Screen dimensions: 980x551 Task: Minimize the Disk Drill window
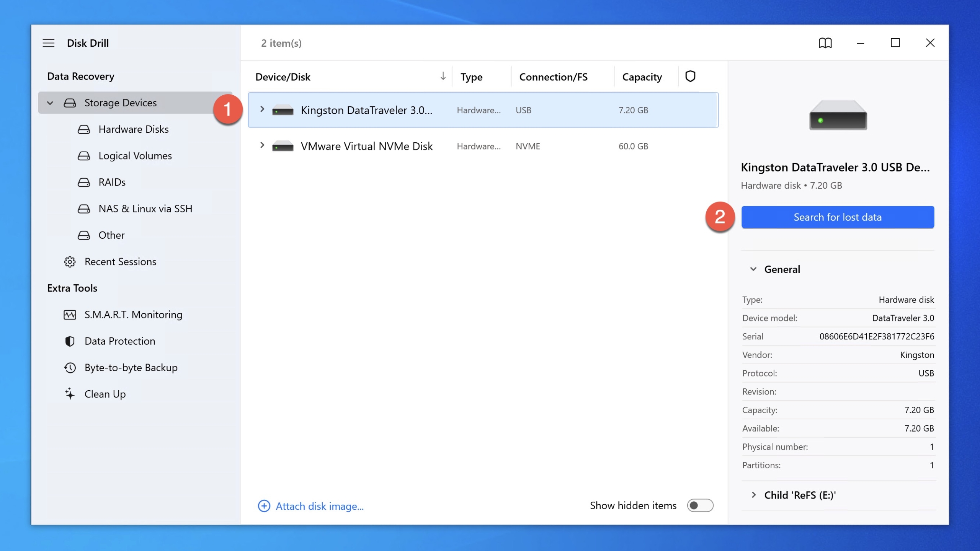(x=860, y=43)
